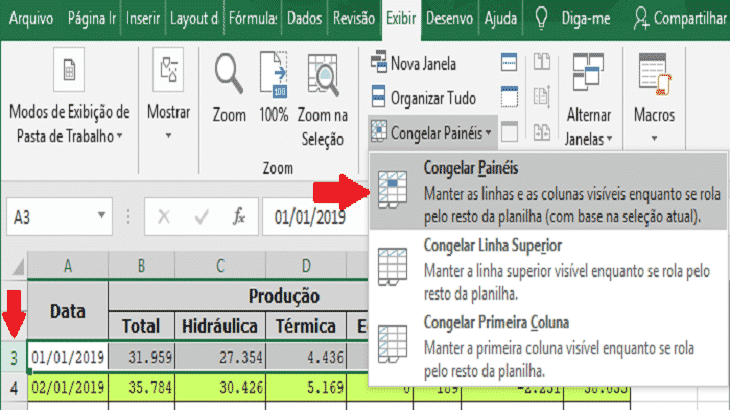Open the Desenvolvedor tab
Viewport: 730px width, 410px height.
tap(449, 19)
